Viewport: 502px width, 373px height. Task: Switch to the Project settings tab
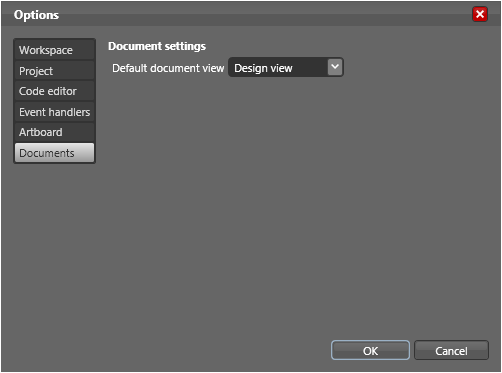click(54, 71)
